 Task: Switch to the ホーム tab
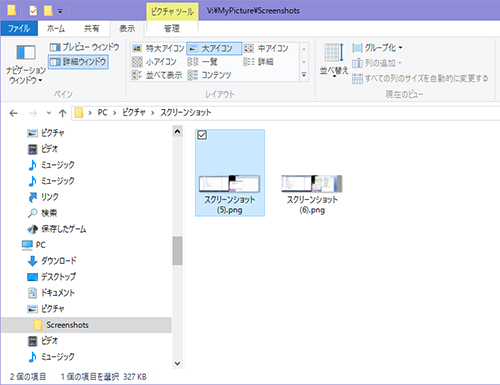56,29
